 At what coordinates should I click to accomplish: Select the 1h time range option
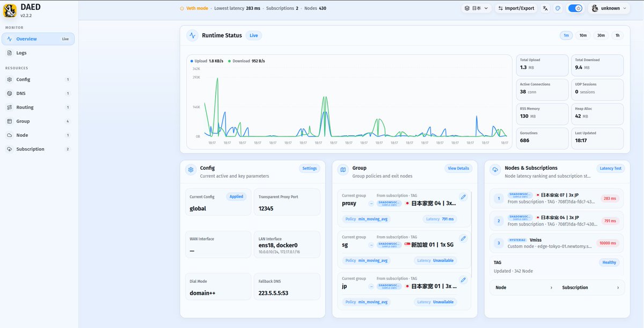[x=618, y=35]
